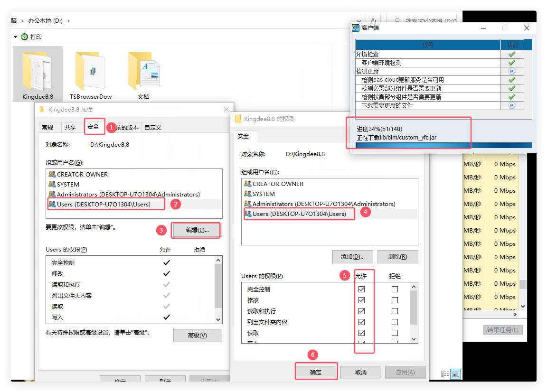This screenshot has width=547, height=392.
Task: Click SYSTEM group icon in properties dialog
Action: (52, 184)
